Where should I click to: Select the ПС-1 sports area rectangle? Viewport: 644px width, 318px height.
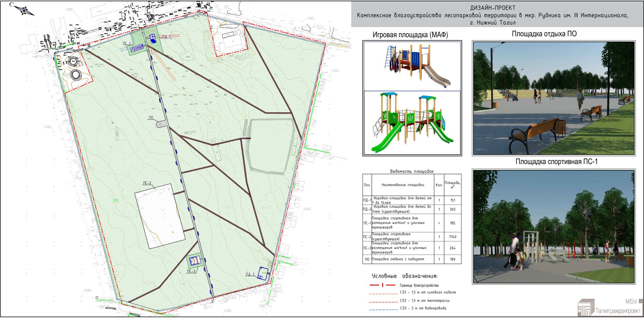coord(137,49)
